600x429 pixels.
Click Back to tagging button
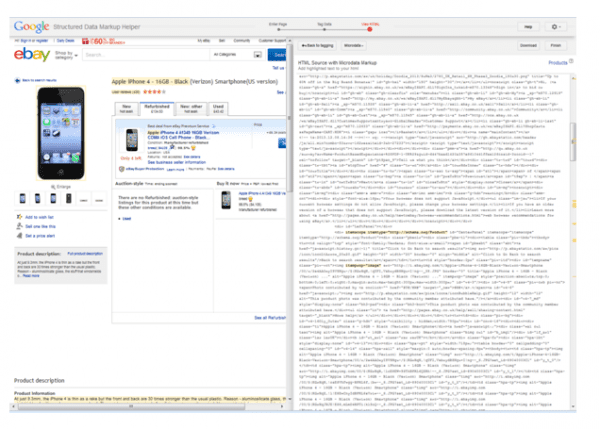coord(317,46)
